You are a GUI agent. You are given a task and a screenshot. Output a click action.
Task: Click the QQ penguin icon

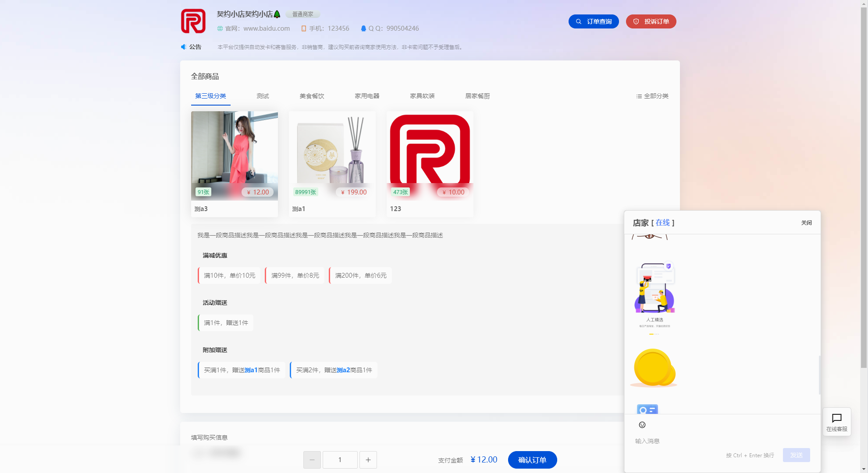[x=363, y=28]
